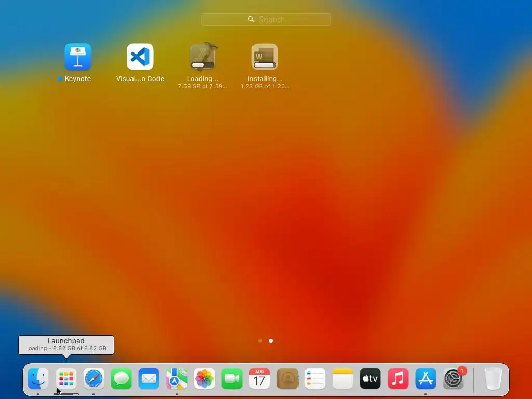Open Contacts from the Dock

tap(287, 379)
